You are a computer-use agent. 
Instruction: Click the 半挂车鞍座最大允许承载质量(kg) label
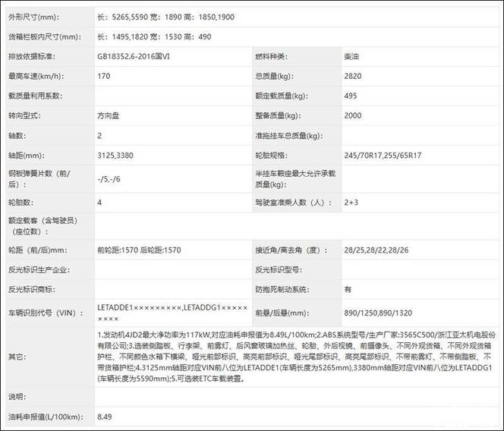click(295, 179)
